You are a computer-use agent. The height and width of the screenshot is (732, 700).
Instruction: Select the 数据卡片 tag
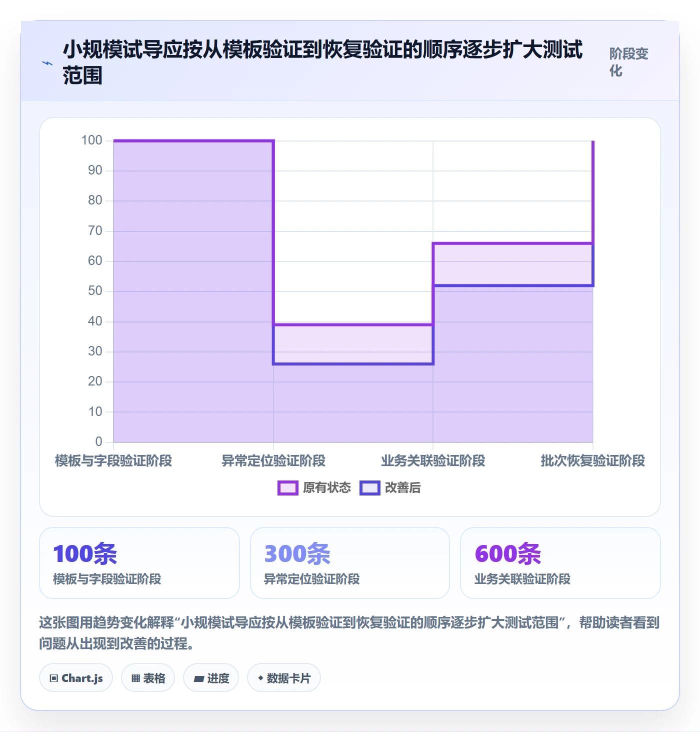click(x=284, y=678)
